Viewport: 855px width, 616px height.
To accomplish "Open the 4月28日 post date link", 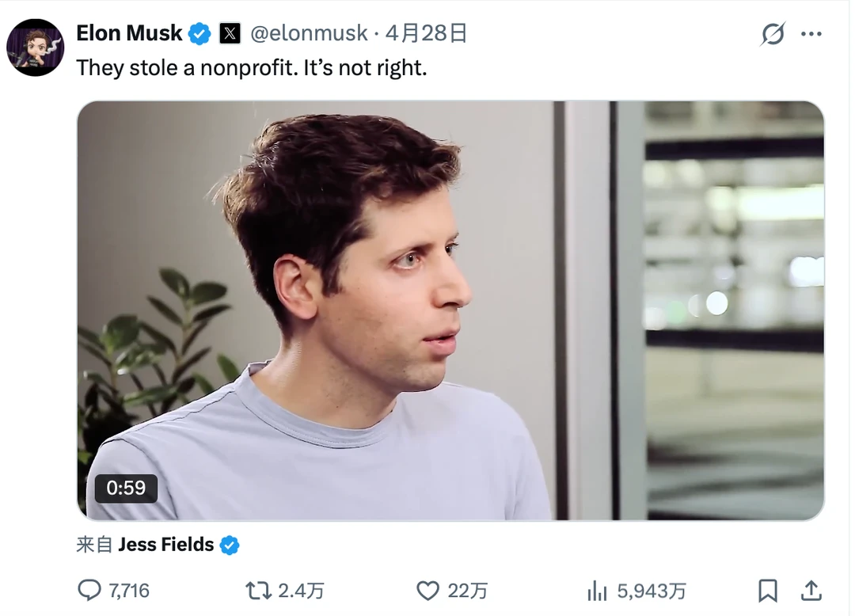I will pos(426,34).
